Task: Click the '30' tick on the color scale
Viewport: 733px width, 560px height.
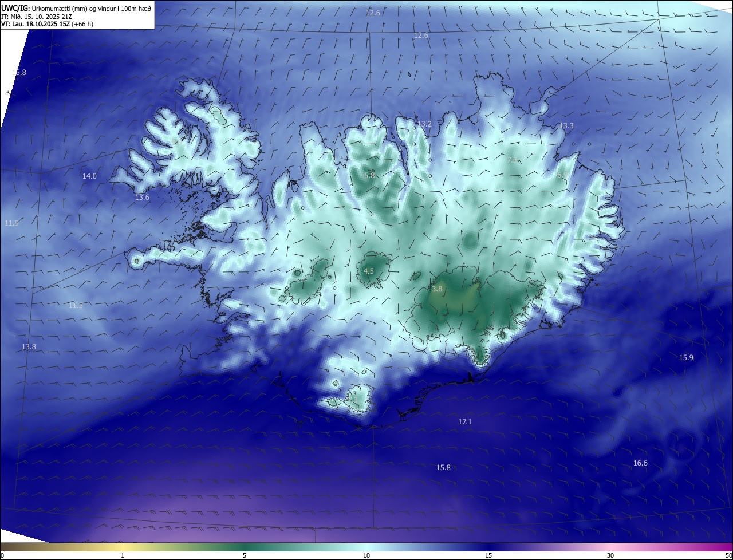Action: (x=610, y=555)
